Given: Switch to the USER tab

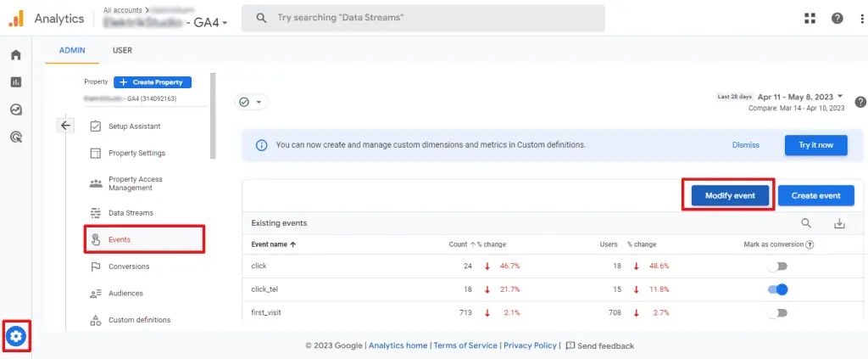Looking at the screenshot, I should point(122,50).
